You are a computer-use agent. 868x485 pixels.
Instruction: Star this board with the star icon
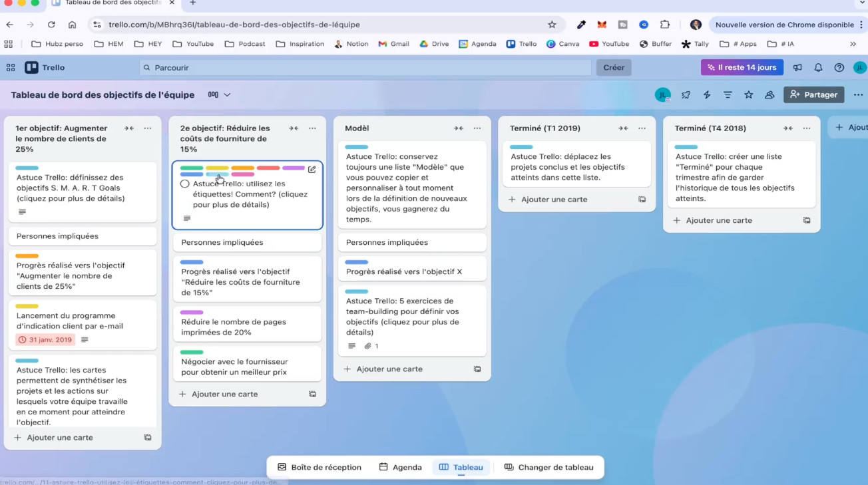point(749,95)
